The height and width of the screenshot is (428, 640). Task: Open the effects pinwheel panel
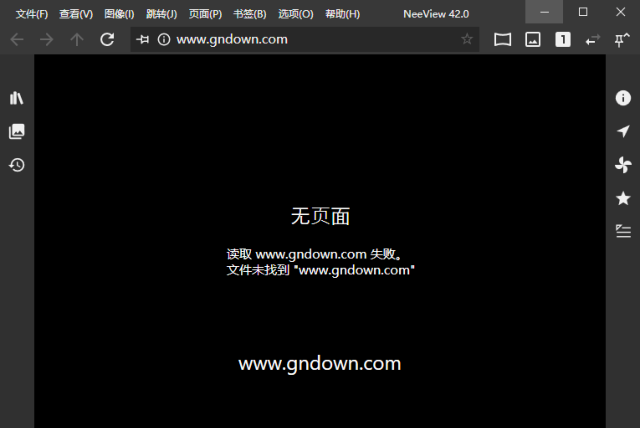623,165
